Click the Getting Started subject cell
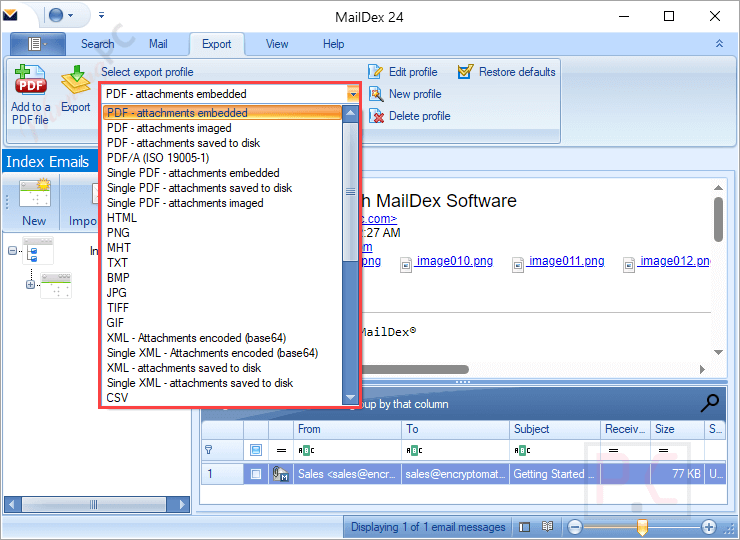The image size is (740, 540). (555, 473)
